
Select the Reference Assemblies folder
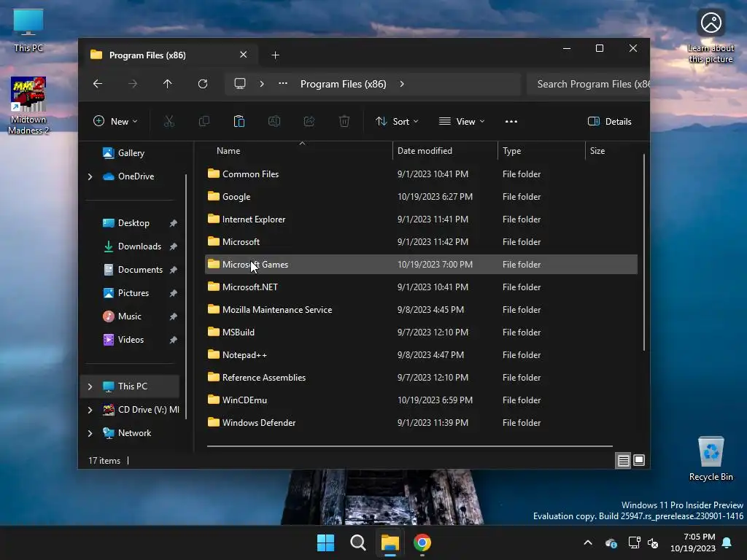[421, 378]
